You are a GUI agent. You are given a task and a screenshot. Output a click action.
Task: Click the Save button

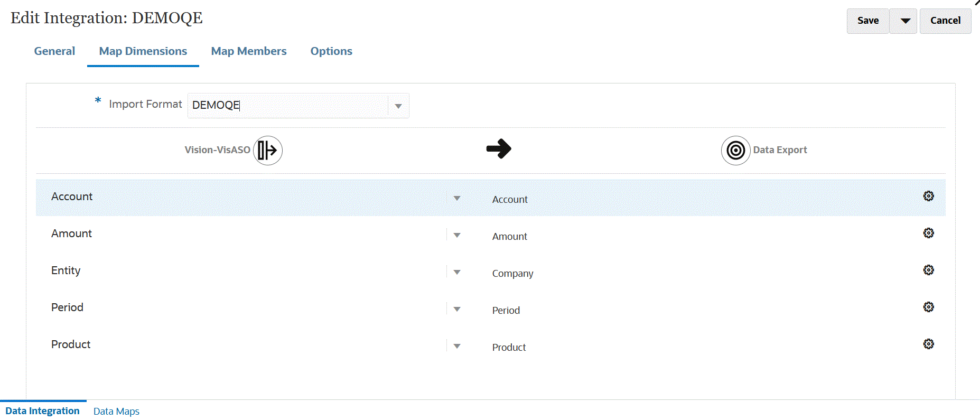868,21
